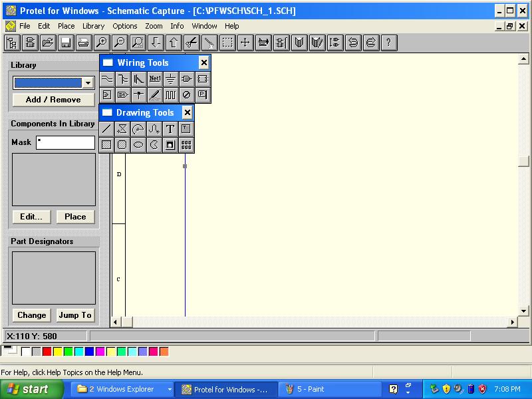Select the place bus tool in Wiring Tools
The width and height of the screenshot is (532, 399).
[123, 79]
